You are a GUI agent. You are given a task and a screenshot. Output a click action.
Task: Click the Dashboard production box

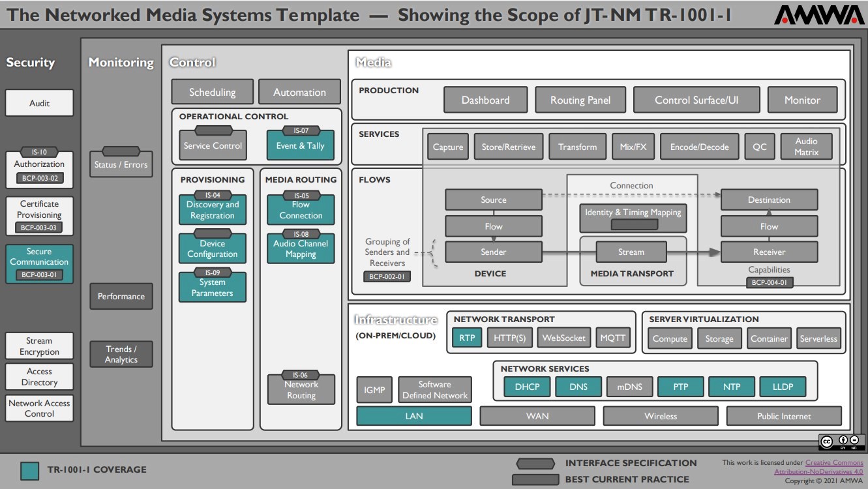tap(486, 100)
